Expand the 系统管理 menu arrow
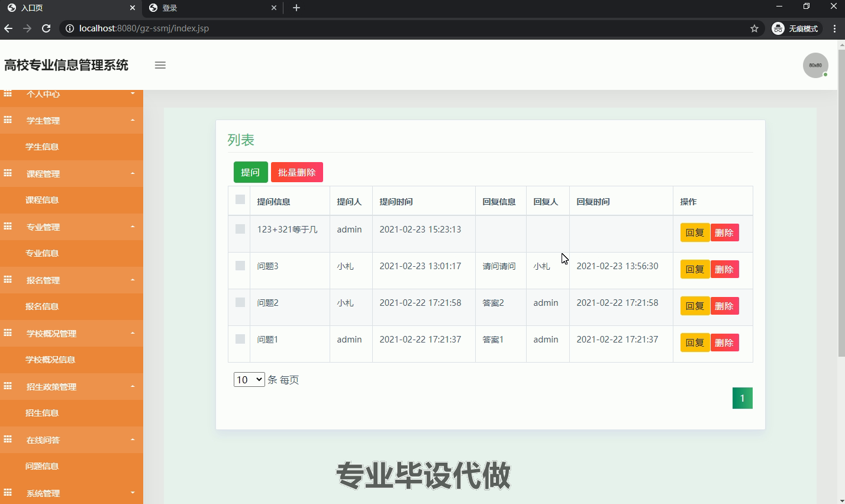 point(133,493)
